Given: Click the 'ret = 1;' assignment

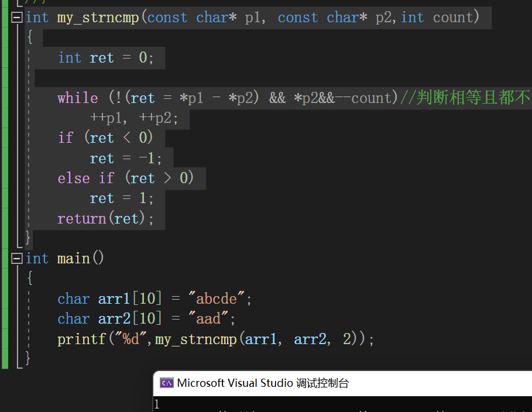Looking at the screenshot, I should (x=122, y=198).
